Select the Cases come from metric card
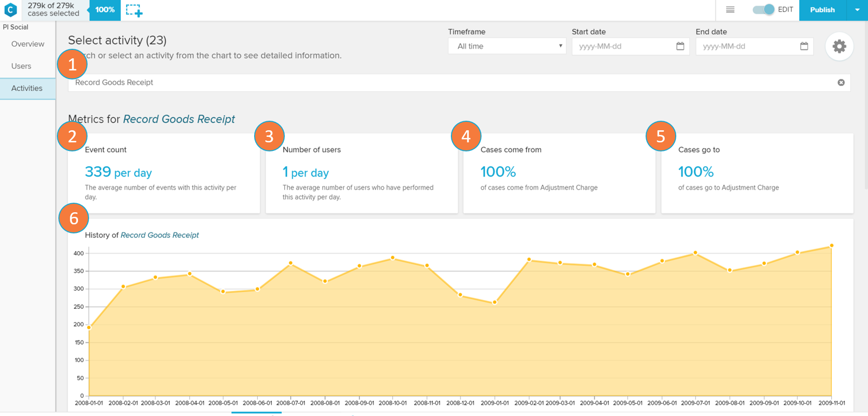 (559, 174)
